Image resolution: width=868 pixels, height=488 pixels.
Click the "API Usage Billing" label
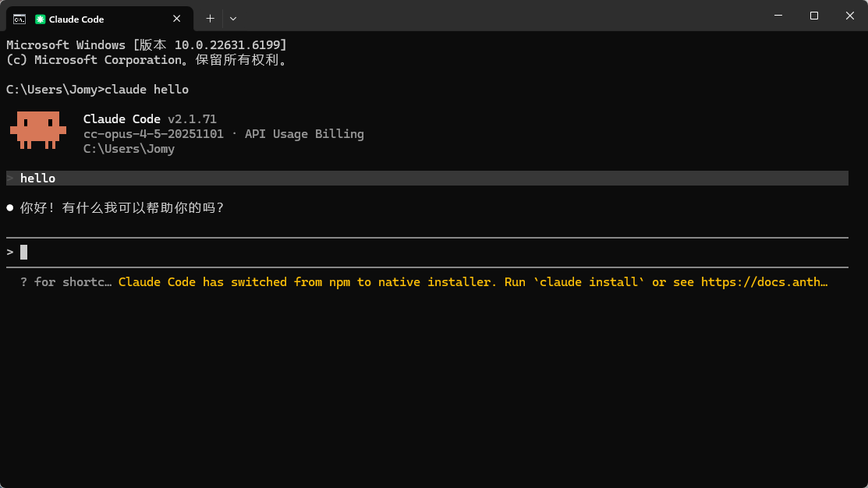pos(304,134)
